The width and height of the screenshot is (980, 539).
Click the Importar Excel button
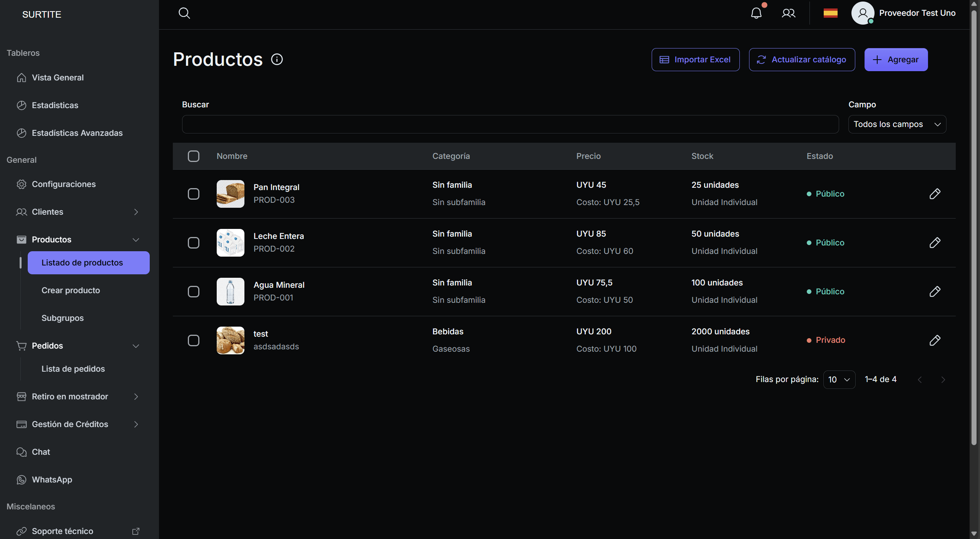[x=695, y=60]
